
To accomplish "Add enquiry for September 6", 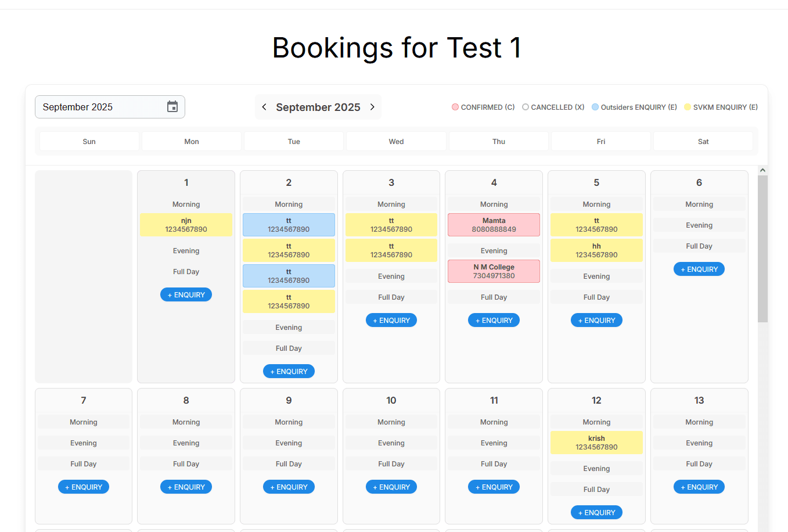I will click(x=699, y=269).
